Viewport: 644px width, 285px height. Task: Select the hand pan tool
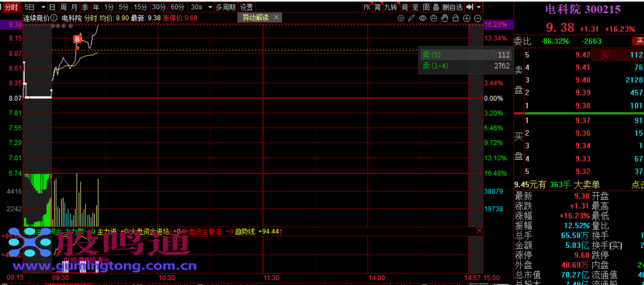point(444,18)
